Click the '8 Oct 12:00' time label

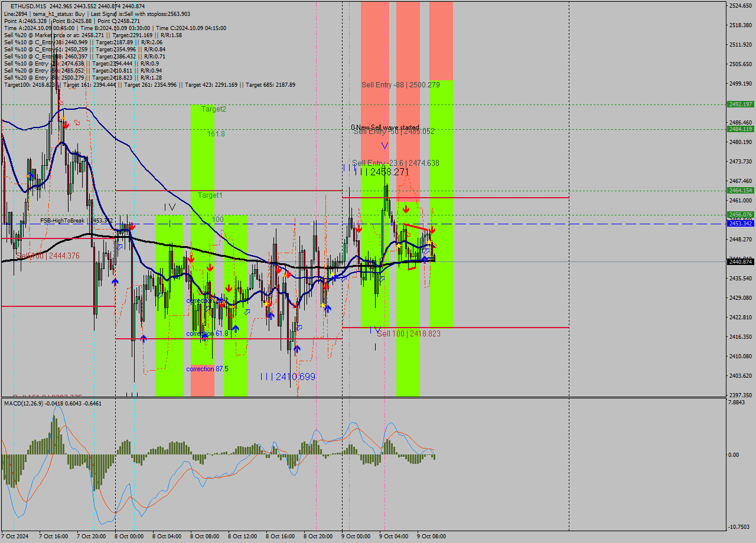pos(242,537)
